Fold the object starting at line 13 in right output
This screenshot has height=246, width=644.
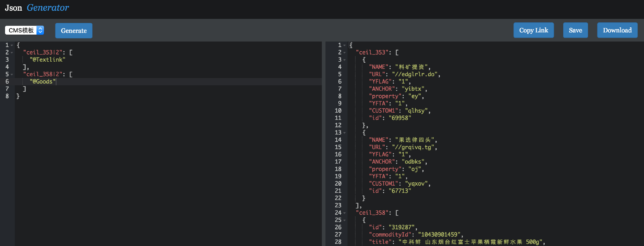344,133
